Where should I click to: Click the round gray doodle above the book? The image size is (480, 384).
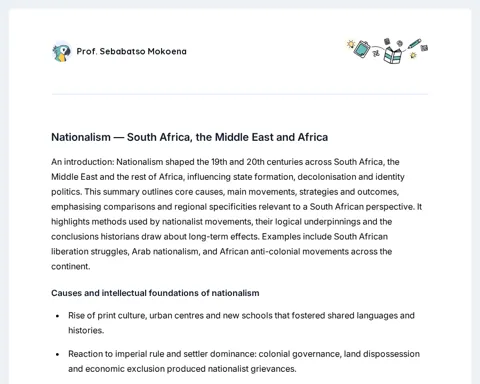click(x=400, y=43)
